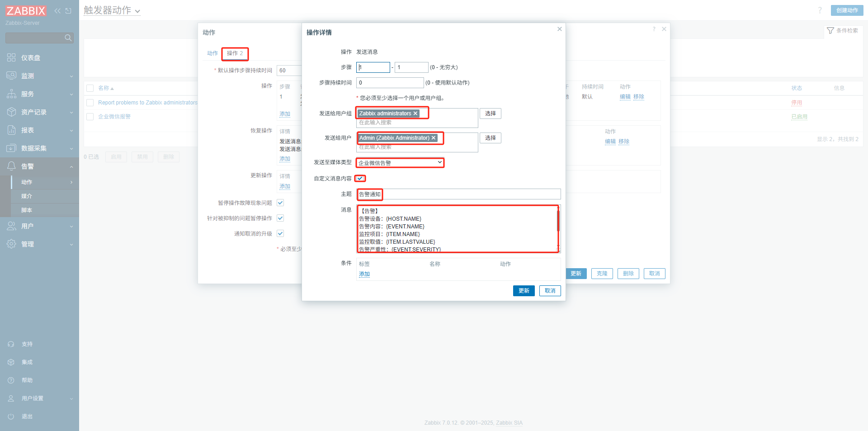868x431 pixels.
Task: Open 发送至媒体类型 dropdown
Action: pyautogui.click(x=400, y=163)
